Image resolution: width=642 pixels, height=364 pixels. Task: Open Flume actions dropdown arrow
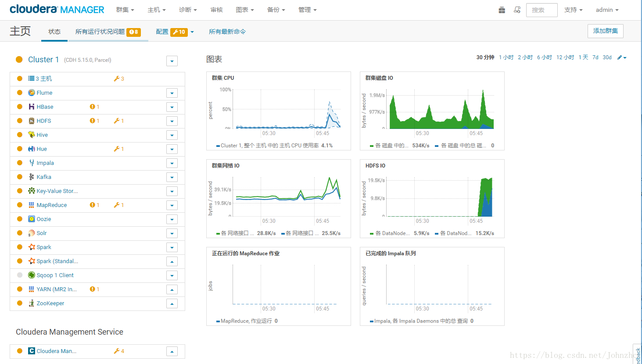click(172, 93)
